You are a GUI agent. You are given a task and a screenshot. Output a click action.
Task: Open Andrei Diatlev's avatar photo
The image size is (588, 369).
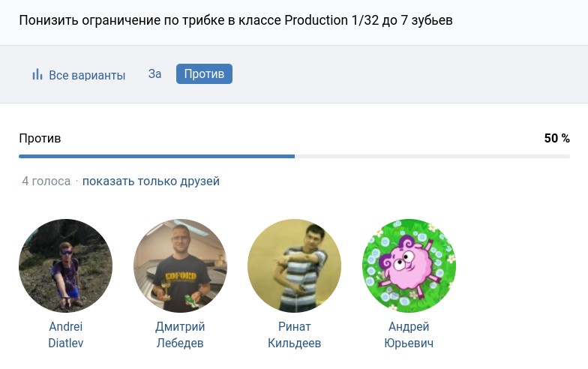65,265
